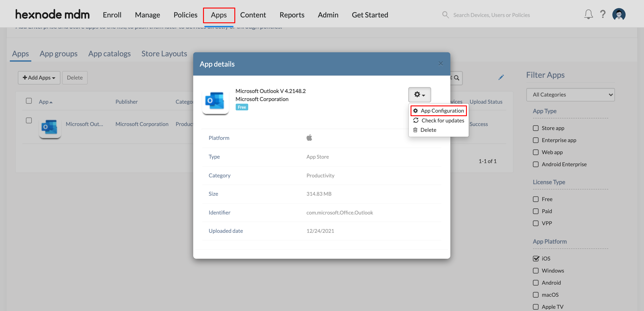Sort by the Publisher column header

pos(126,102)
